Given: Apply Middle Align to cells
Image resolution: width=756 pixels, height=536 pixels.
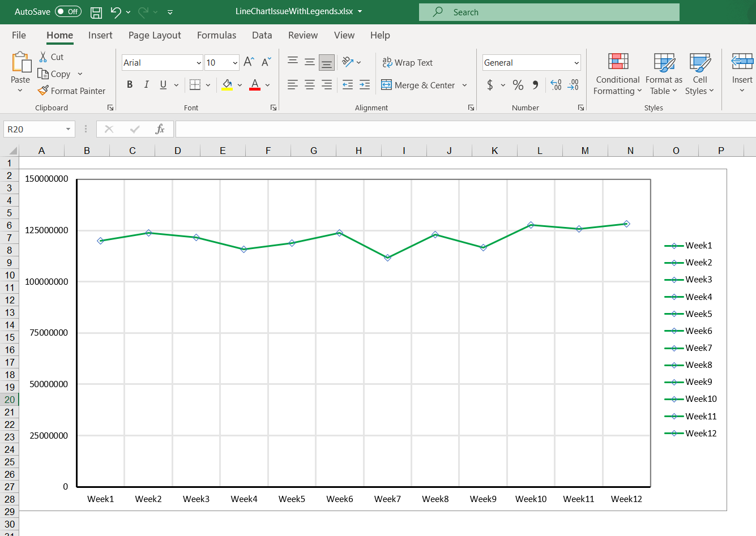Looking at the screenshot, I should (310, 62).
